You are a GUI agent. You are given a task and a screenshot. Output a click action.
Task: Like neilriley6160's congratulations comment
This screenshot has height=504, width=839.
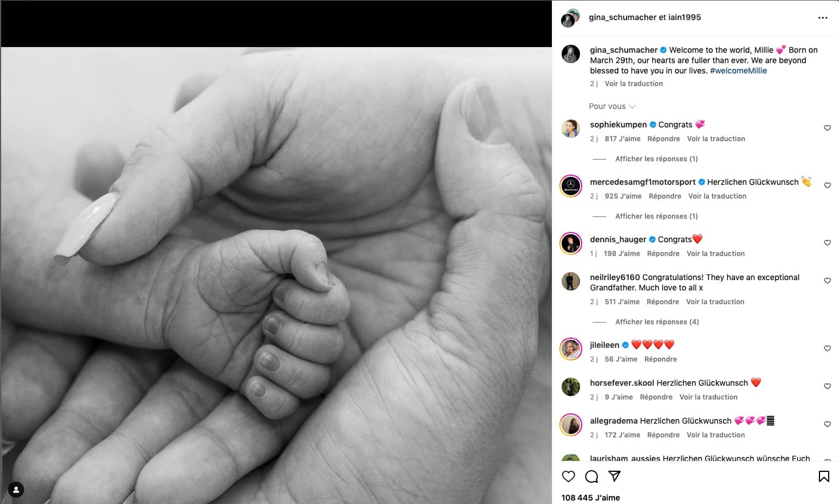(828, 281)
